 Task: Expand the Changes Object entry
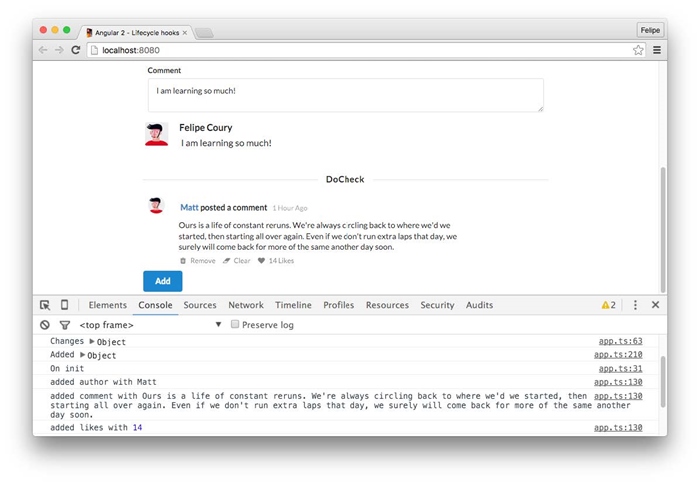coord(92,341)
